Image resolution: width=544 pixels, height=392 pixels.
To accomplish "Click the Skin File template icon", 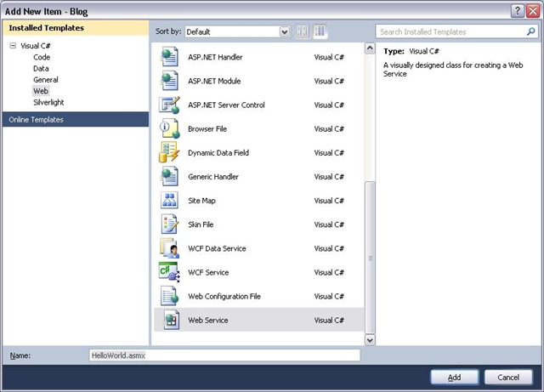I will click(x=169, y=224).
